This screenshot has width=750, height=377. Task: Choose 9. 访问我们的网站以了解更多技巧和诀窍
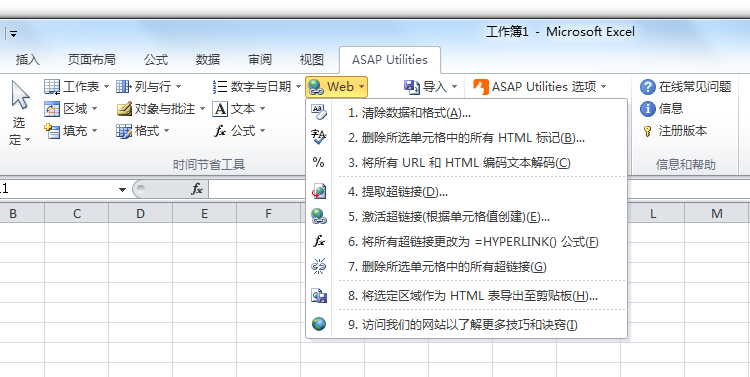(x=466, y=325)
